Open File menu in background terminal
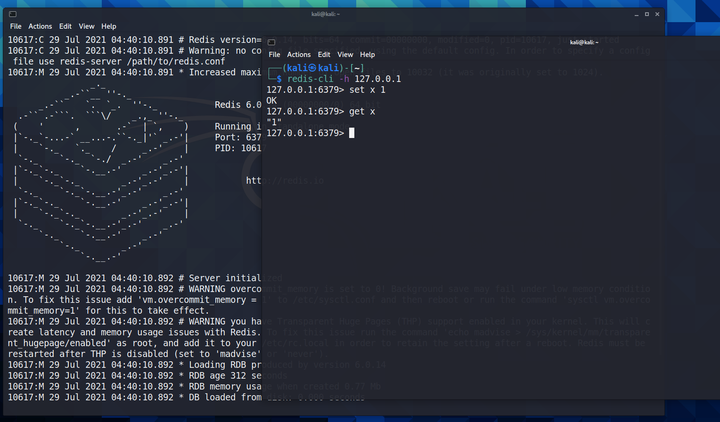 coord(16,27)
